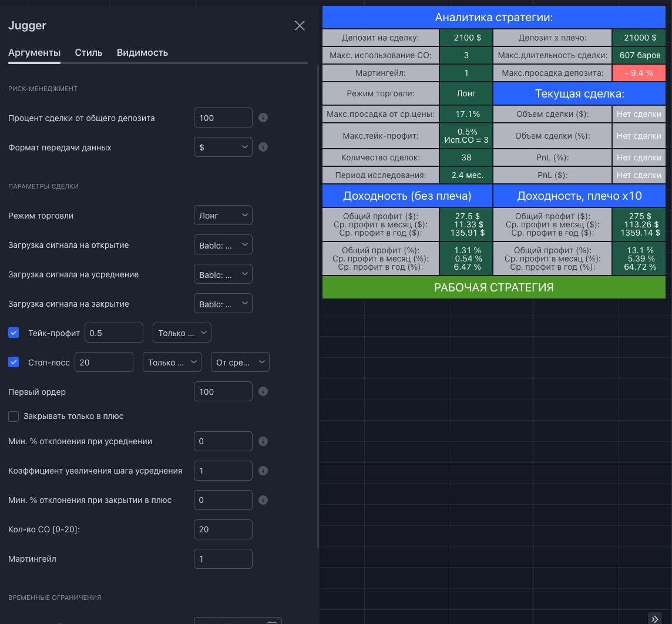
Task: Expand the Формат передачи данных dropdown
Action: coord(223,147)
